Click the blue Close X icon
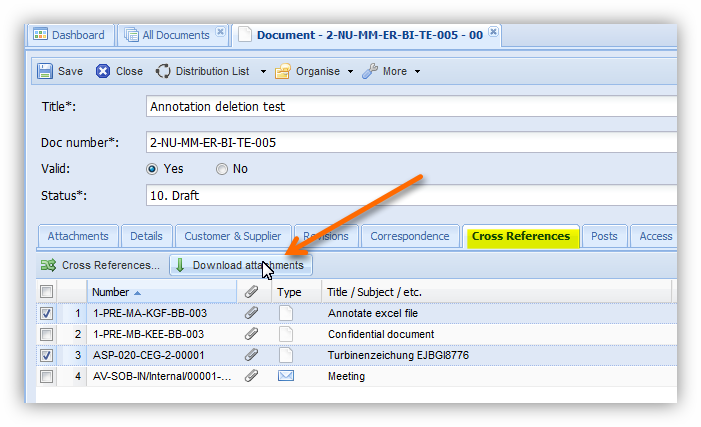Viewport: 701px width, 427px height. [103, 71]
